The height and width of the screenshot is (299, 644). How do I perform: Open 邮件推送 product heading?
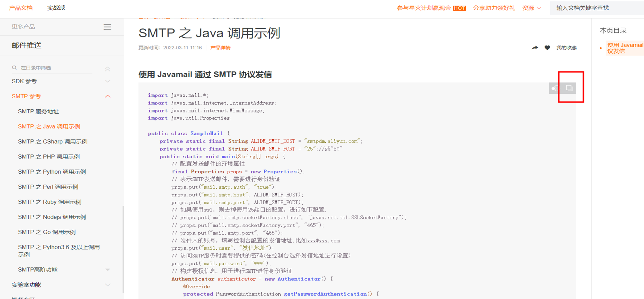26,45
